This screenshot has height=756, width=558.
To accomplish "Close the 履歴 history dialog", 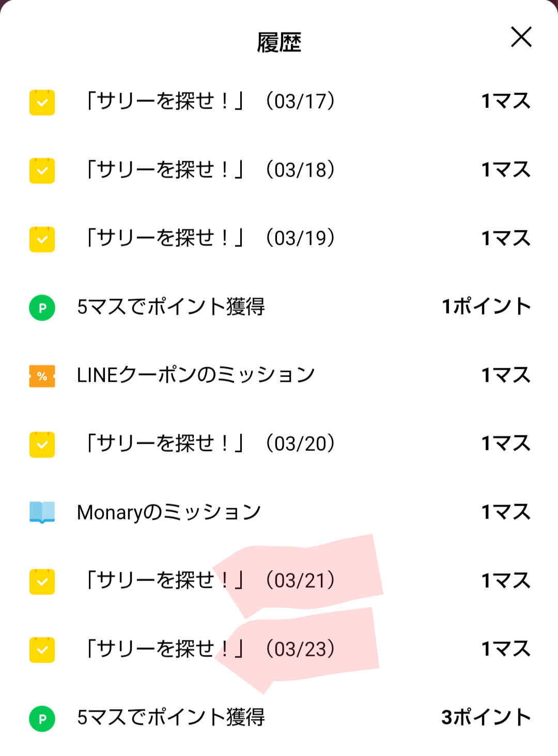I will [521, 37].
